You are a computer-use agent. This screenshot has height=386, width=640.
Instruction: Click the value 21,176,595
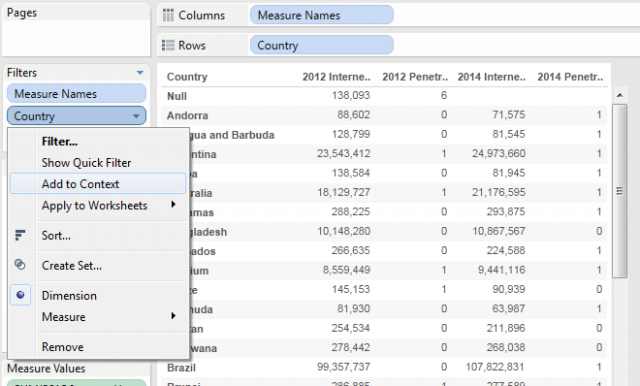(x=499, y=192)
